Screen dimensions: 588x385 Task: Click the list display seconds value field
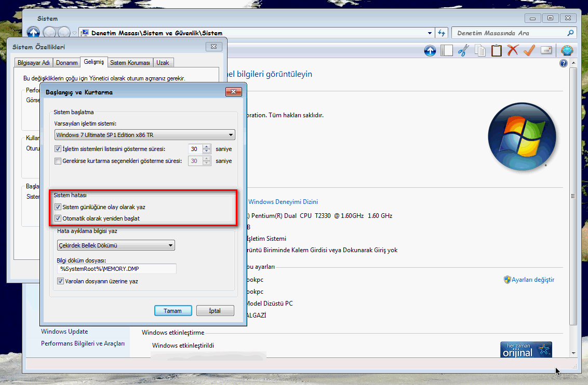point(195,149)
